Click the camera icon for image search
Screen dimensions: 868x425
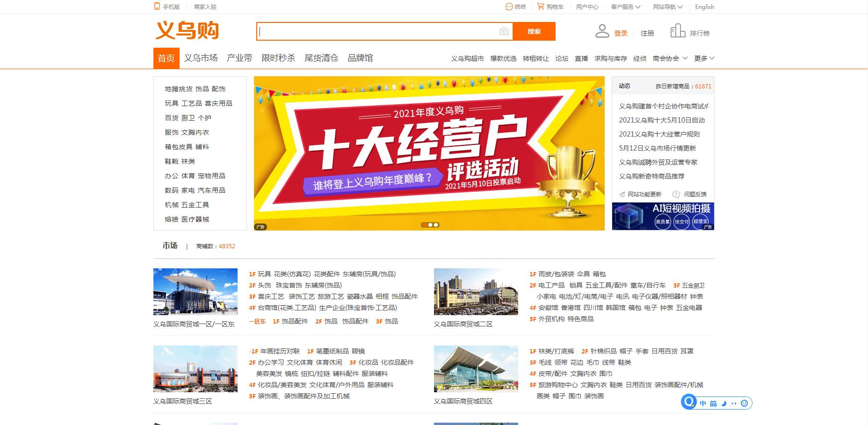click(x=503, y=31)
